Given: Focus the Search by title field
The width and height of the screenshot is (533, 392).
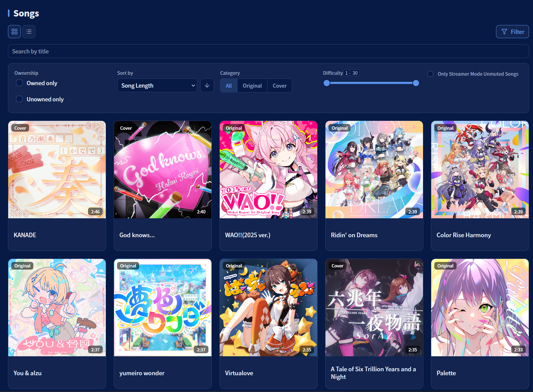Looking at the screenshot, I should point(268,51).
